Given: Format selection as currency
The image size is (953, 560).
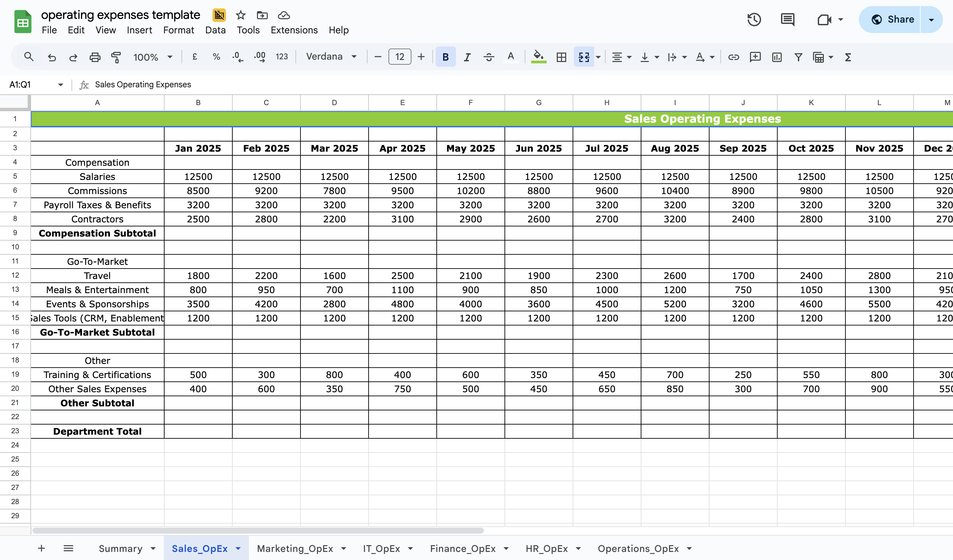Looking at the screenshot, I should [x=195, y=57].
